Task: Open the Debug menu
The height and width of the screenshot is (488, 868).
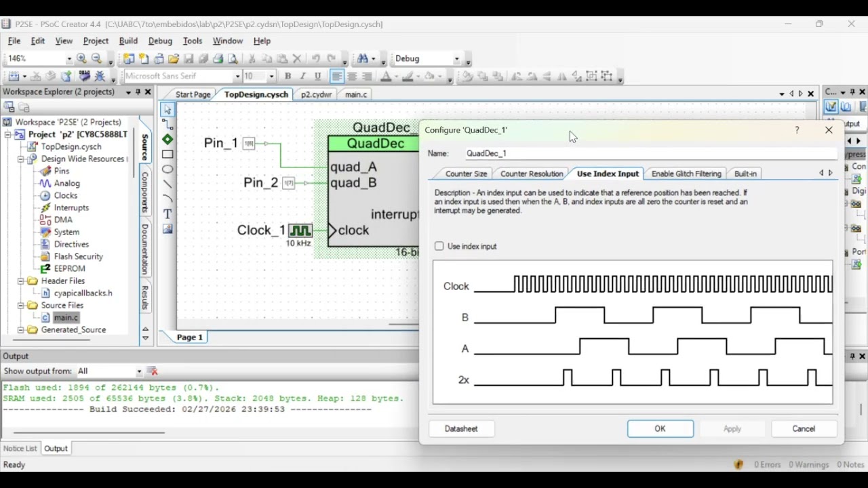Action: pos(160,41)
